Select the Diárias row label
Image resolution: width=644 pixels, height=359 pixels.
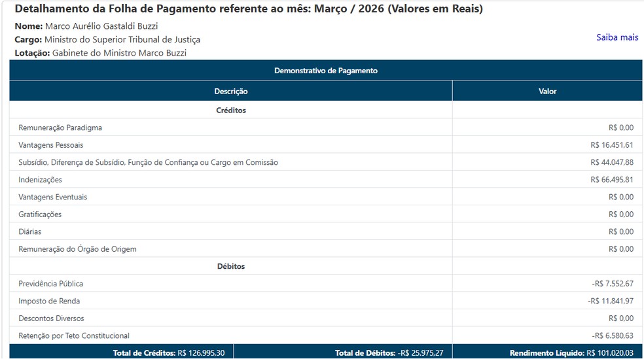(x=30, y=231)
